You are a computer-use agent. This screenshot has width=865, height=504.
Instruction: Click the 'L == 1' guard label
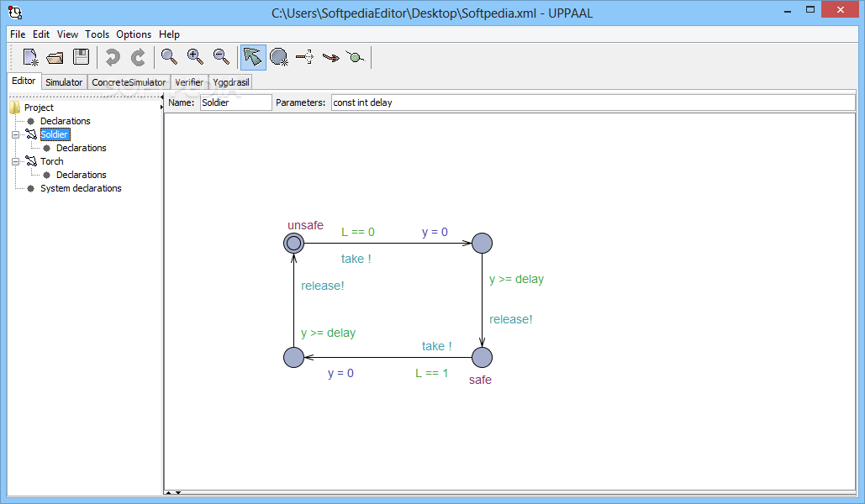tap(431, 373)
